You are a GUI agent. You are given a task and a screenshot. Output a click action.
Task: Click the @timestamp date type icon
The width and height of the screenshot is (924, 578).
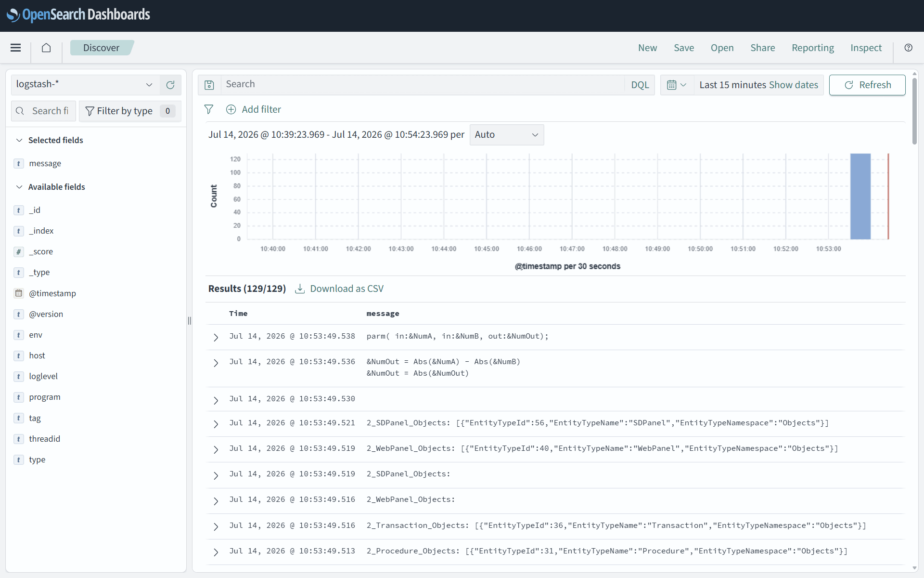coord(19,293)
